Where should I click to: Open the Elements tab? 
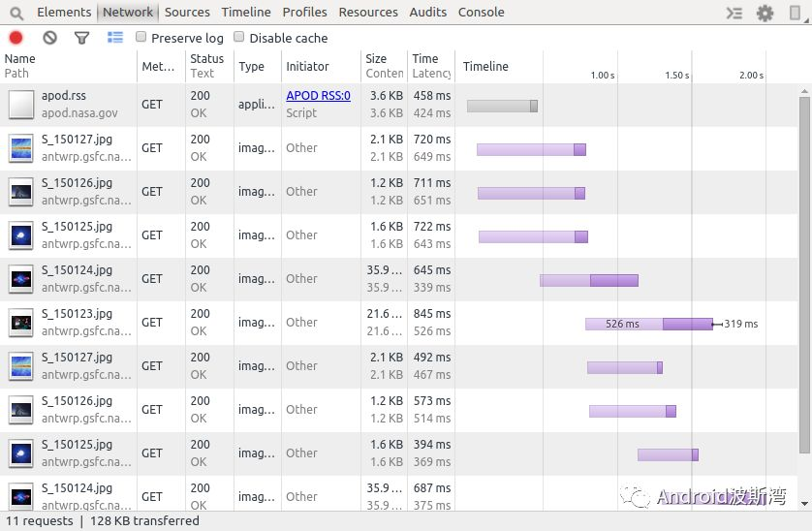point(64,13)
